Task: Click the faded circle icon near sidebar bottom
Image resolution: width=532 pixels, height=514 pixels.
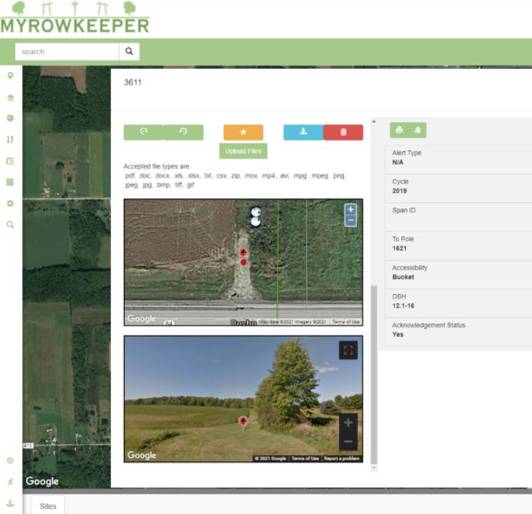Action: pyautogui.click(x=10, y=460)
